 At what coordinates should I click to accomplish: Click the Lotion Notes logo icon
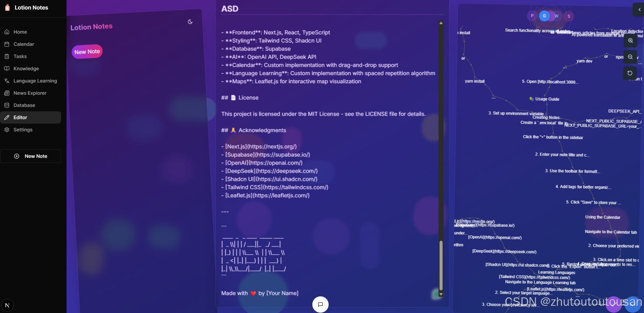pos(7,7)
